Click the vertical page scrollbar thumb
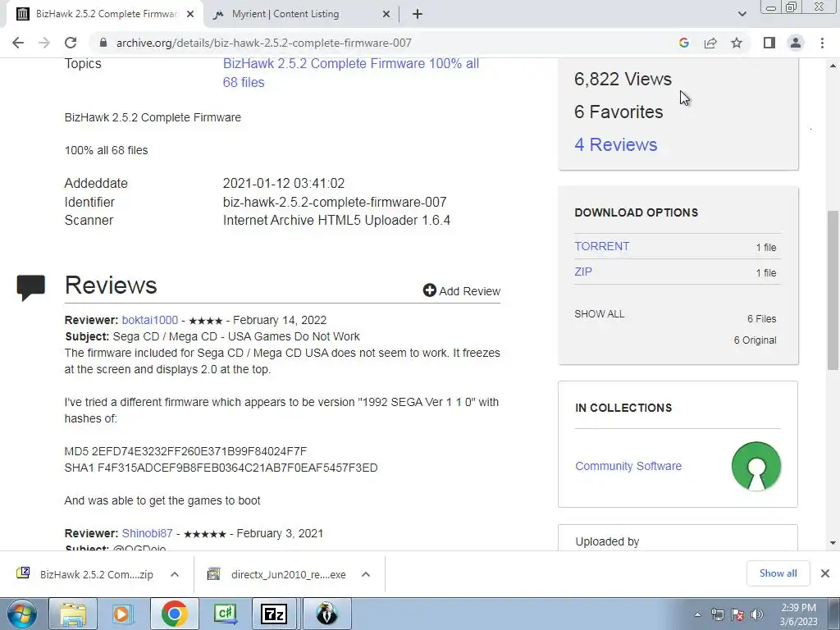 click(x=833, y=290)
